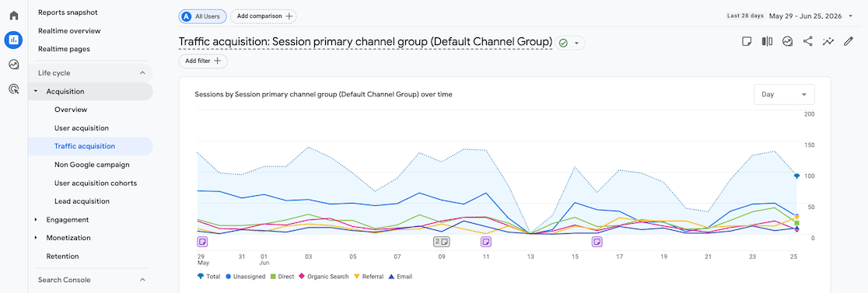
Task: Collapse the Life cycle section chevron
Action: pyautogui.click(x=142, y=73)
